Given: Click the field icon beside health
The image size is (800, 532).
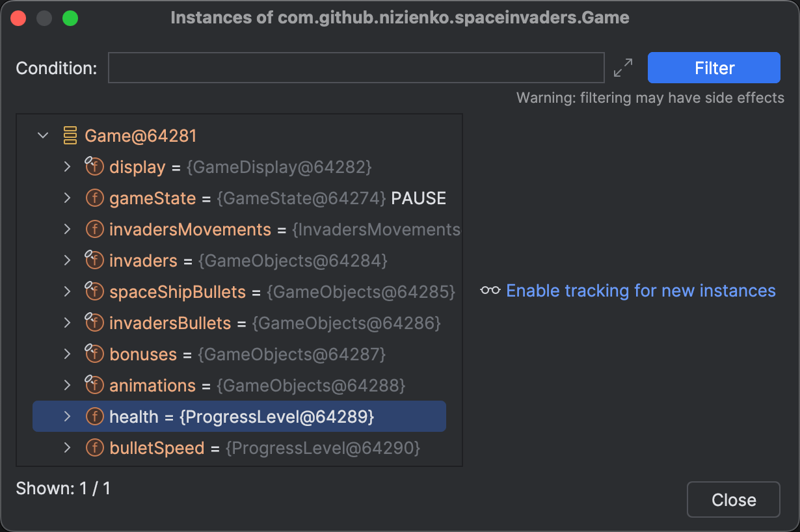Looking at the screenshot, I should (x=95, y=417).
